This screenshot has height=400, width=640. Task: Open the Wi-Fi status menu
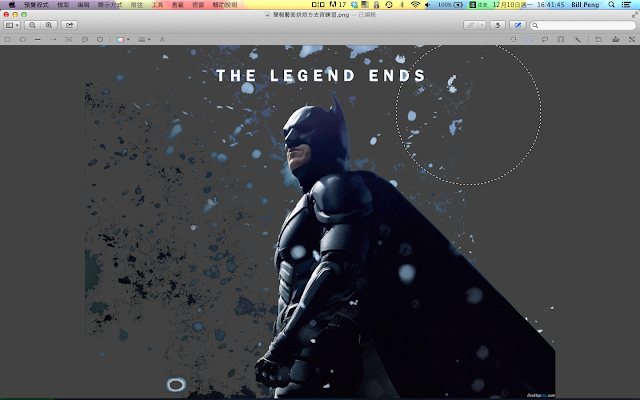point(415,5)
